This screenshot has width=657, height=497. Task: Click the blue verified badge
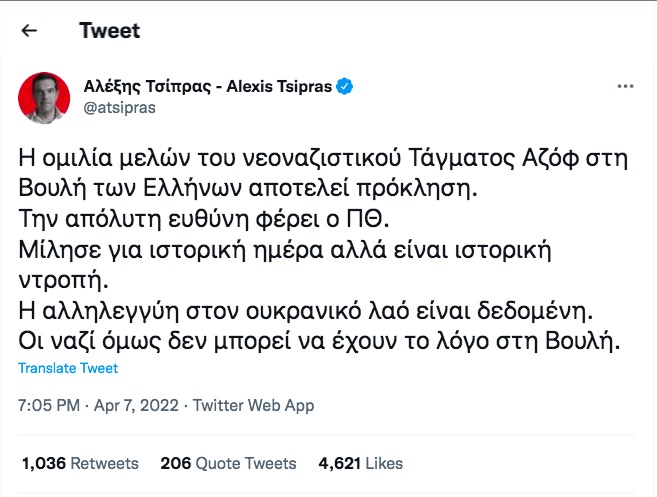[346, 86]
